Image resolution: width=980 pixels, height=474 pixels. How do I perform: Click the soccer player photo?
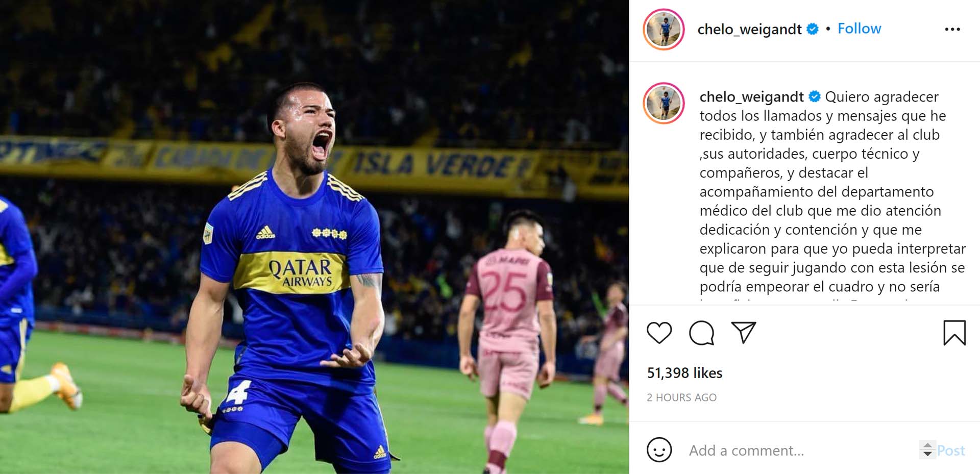[314, 237]
